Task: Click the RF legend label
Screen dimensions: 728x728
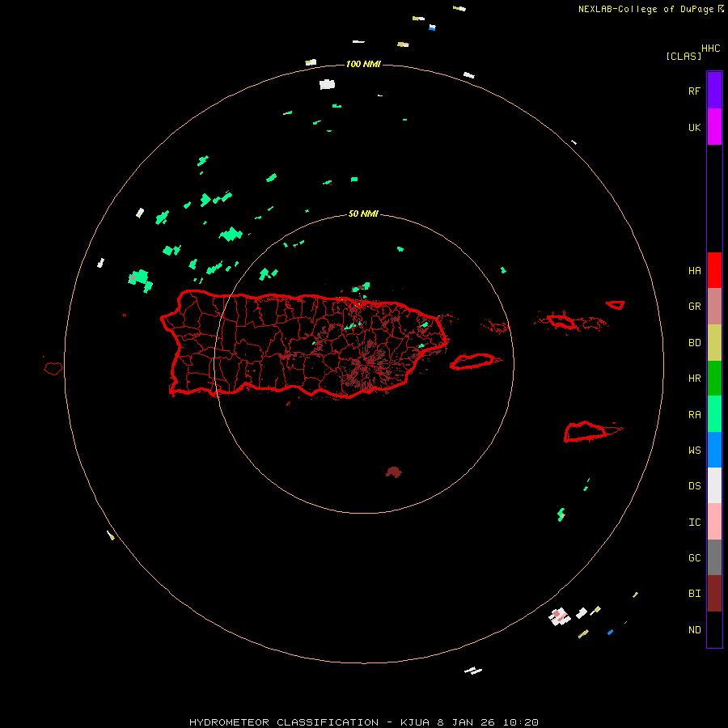Action: click(694, 91)
